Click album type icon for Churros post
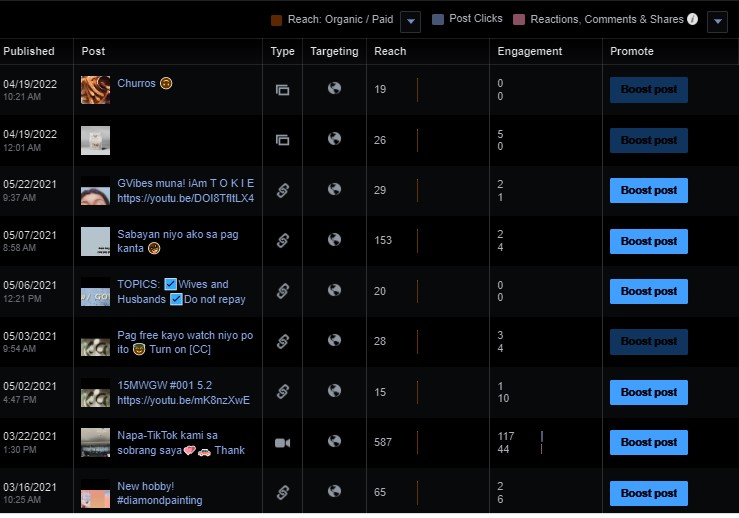 click(x=282, y=89)
